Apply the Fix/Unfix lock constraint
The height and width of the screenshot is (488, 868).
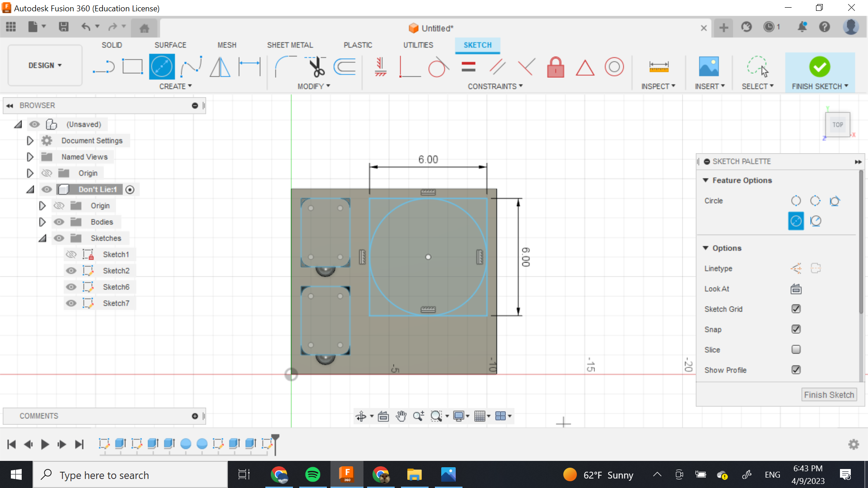point(556,67)
